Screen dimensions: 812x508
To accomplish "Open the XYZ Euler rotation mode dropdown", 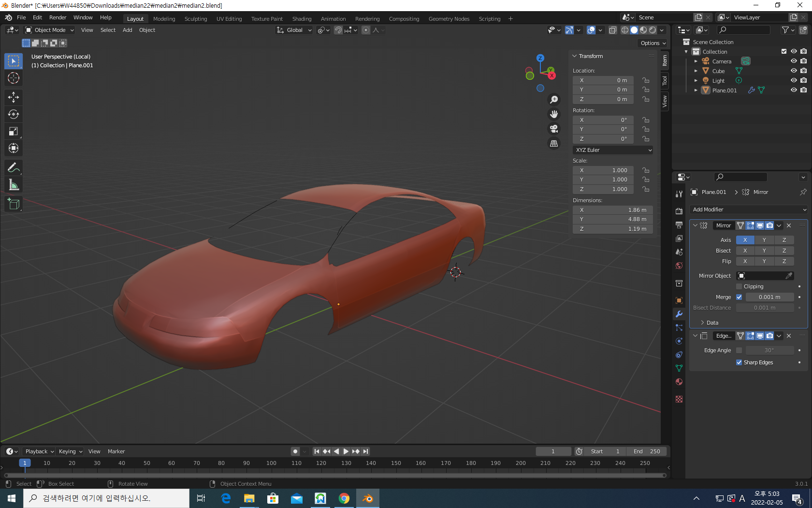I will pos(612,150).
